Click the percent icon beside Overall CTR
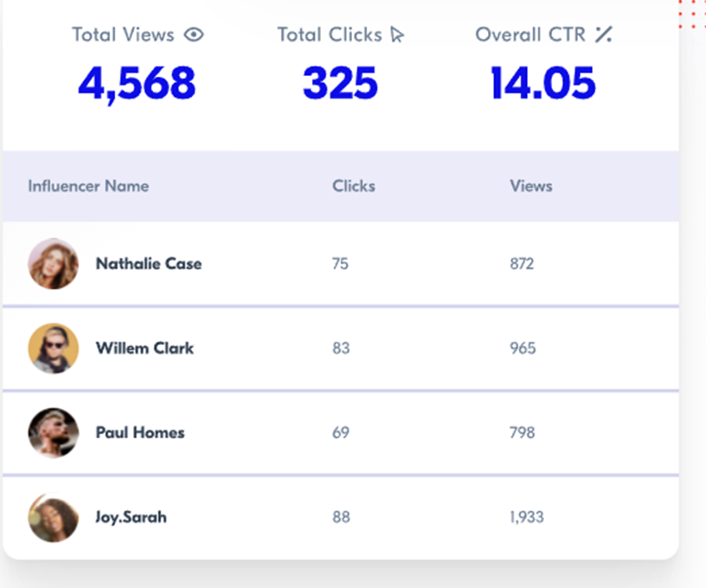The height and width of the screenshot is (588, 706). pyautogui.click(x=603, y=35)
